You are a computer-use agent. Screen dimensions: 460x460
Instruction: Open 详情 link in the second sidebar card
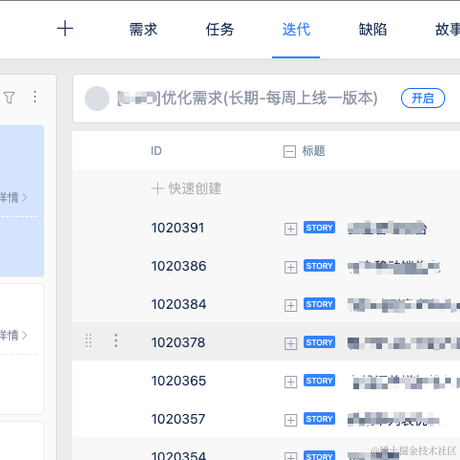[x=13, y=335]
